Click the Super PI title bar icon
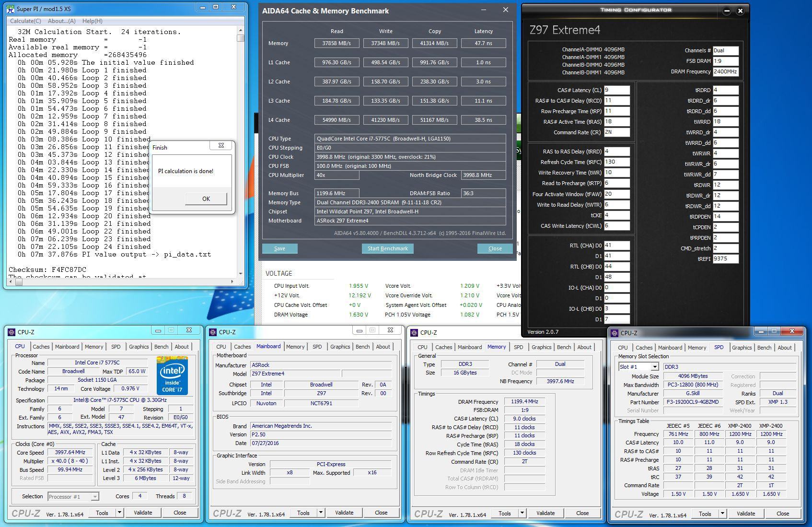Image resolution: width=812 pixels, height=527 pixels. [11, 9]
